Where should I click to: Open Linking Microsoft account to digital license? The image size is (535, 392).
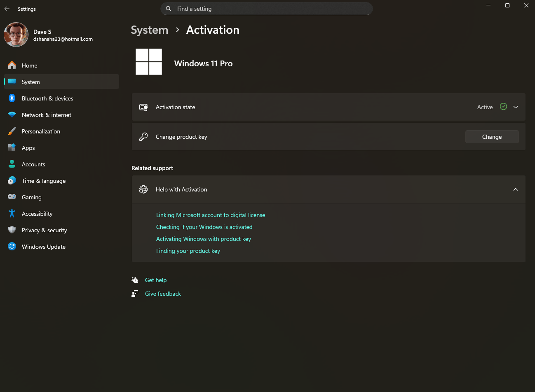pos(211,215)
